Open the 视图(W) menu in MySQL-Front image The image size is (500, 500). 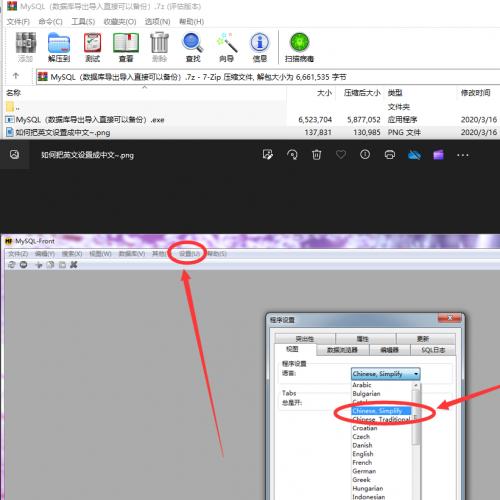pos(100,254)
